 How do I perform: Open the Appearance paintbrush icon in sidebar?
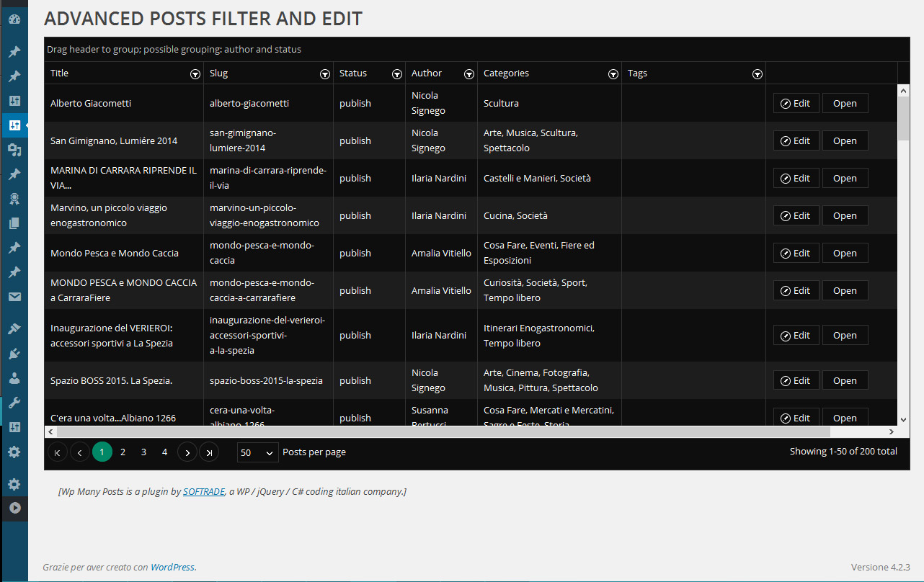(x=14, y=329)
